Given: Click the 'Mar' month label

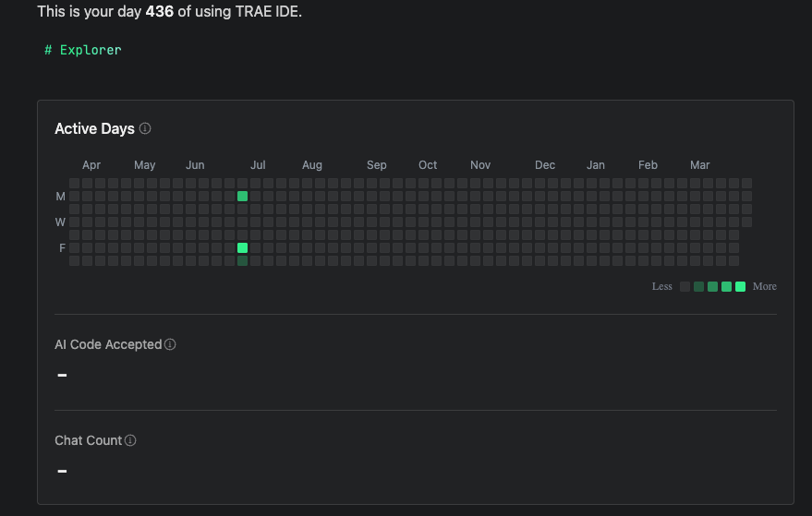Looking at the screenshot, I should pyautogui.click(x=699, y=165).
